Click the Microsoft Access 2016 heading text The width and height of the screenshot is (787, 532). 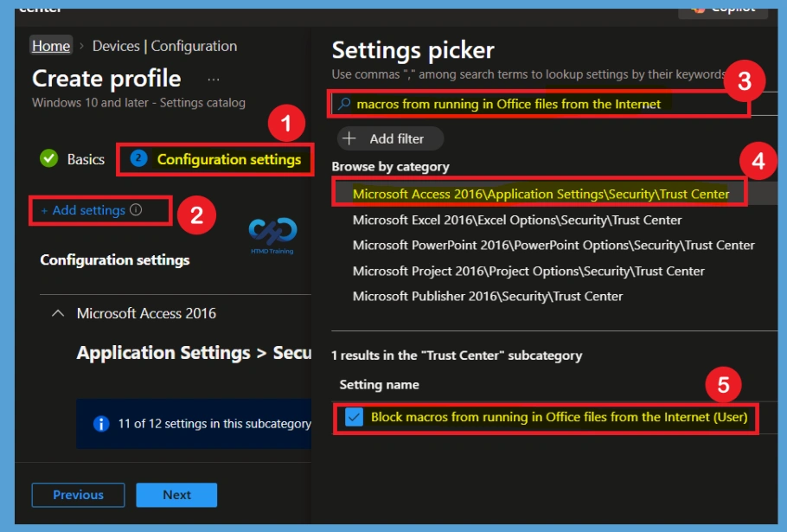coord(146,313)
